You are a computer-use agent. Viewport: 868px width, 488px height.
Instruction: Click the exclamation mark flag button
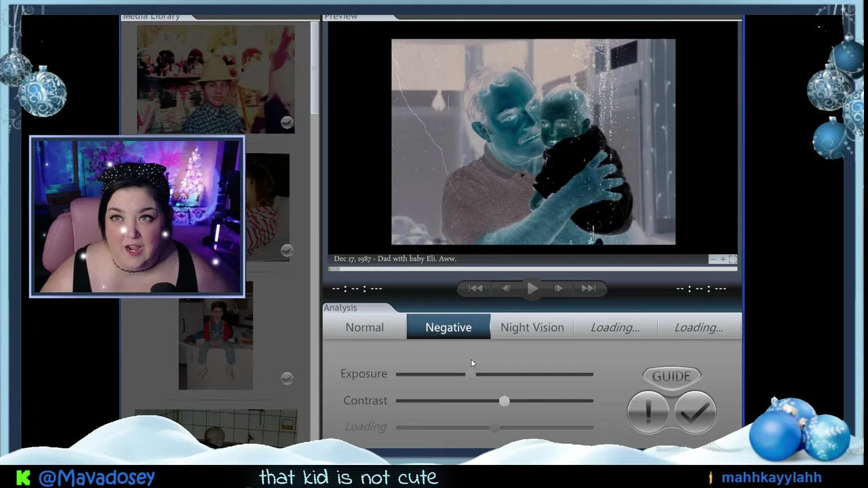[x=648, y=412]
